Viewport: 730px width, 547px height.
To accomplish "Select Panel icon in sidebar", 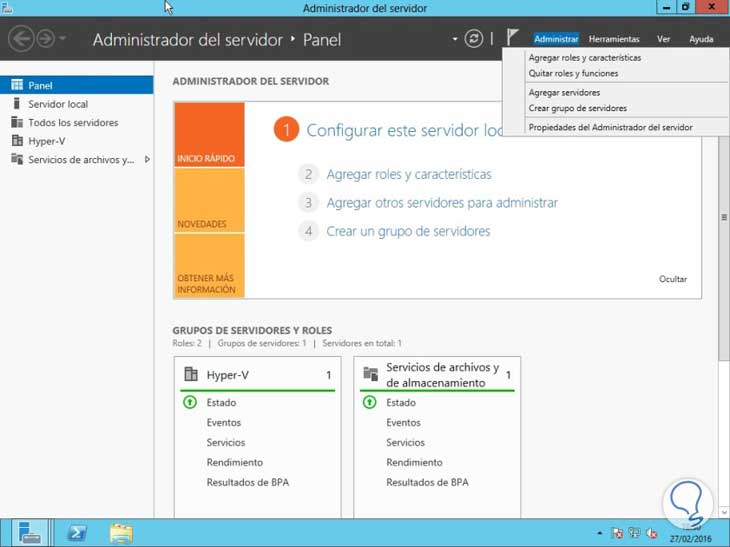I will click(x=17, y=85).
